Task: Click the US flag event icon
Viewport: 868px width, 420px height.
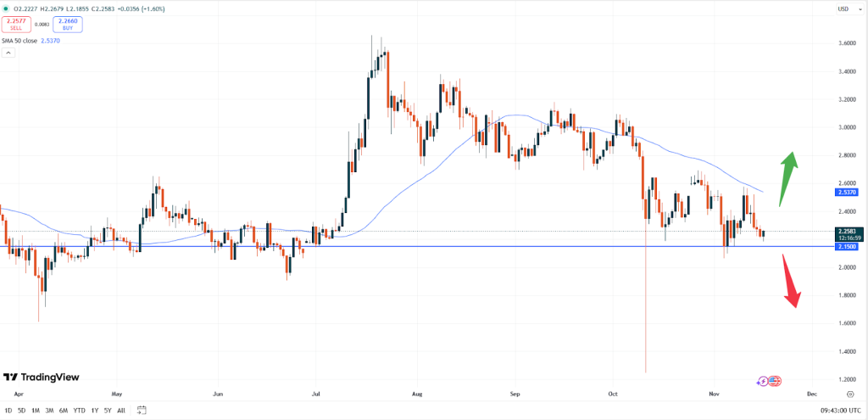Action: [x=775, y=382]
